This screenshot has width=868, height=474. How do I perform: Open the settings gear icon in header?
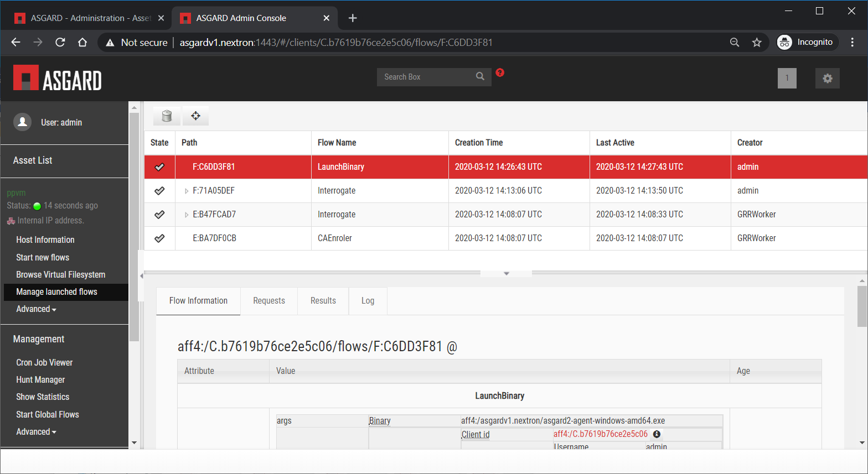click(828, 78)
